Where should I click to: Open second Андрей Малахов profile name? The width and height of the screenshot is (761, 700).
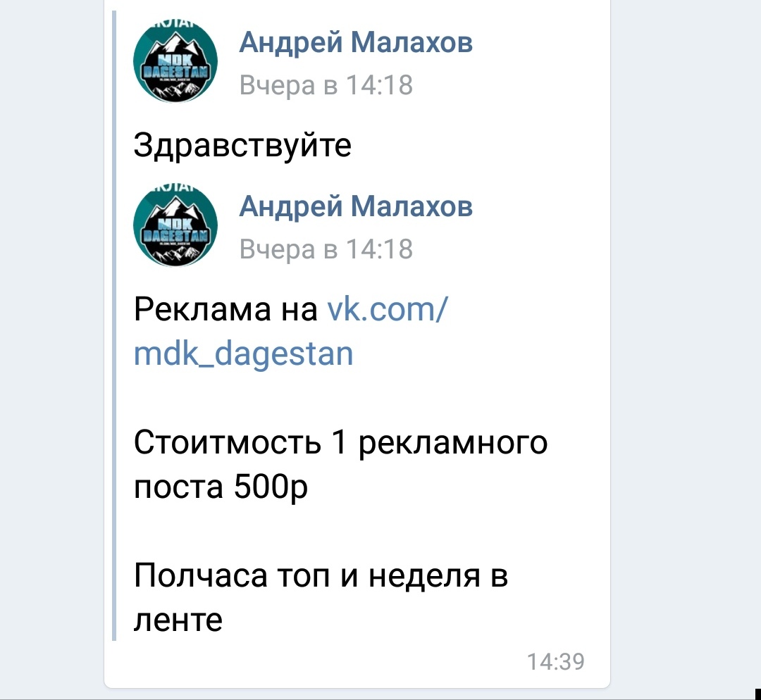click(355, 206)
